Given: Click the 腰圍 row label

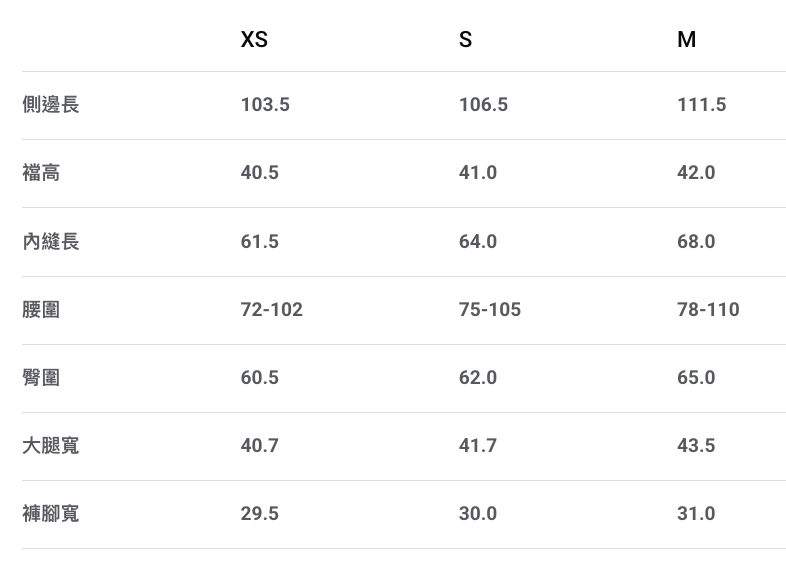Looking at the screenshot, I should point(41,309).
